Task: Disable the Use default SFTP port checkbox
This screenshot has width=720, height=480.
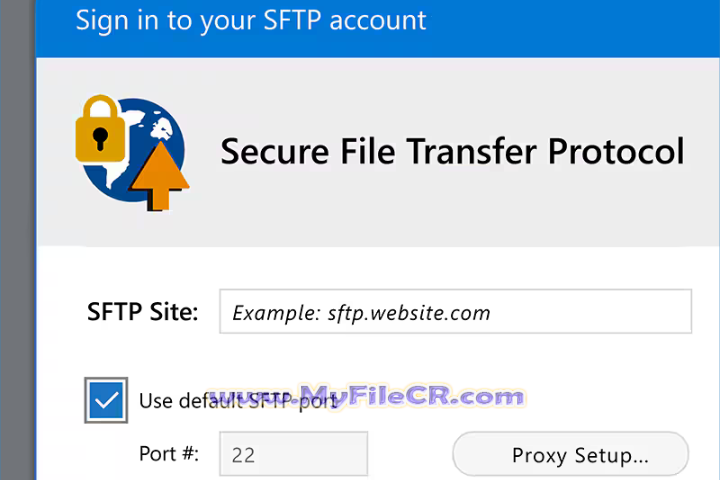Action: [105, 400]
